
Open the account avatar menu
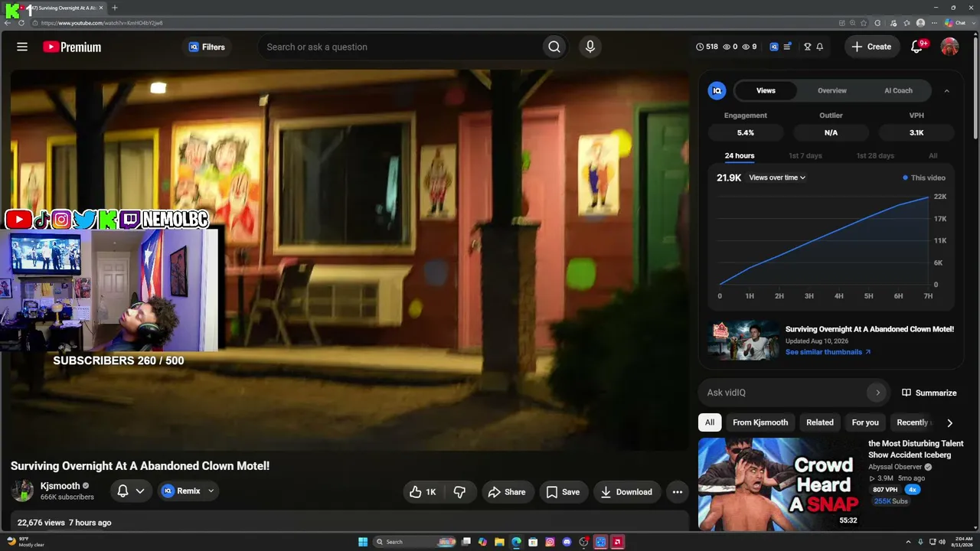[949, 47]
